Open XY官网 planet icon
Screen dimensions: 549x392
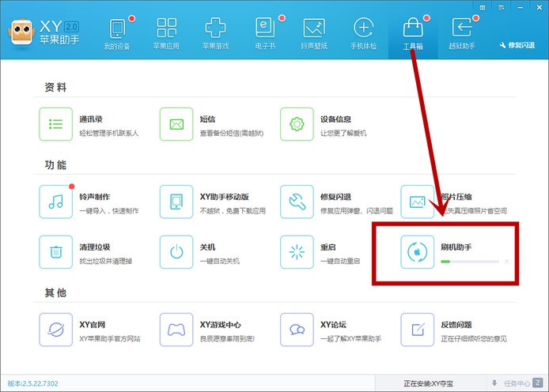55,330
